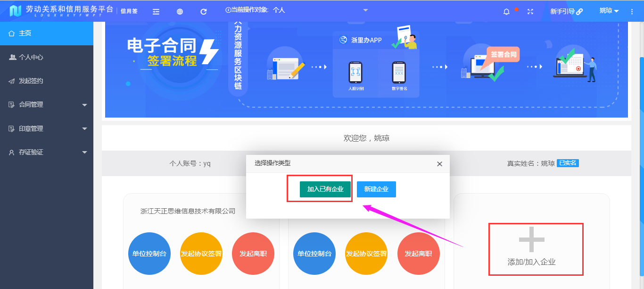
Task: Open the 当前操作对象 dropdown arrow
Action: click(365, 10)
